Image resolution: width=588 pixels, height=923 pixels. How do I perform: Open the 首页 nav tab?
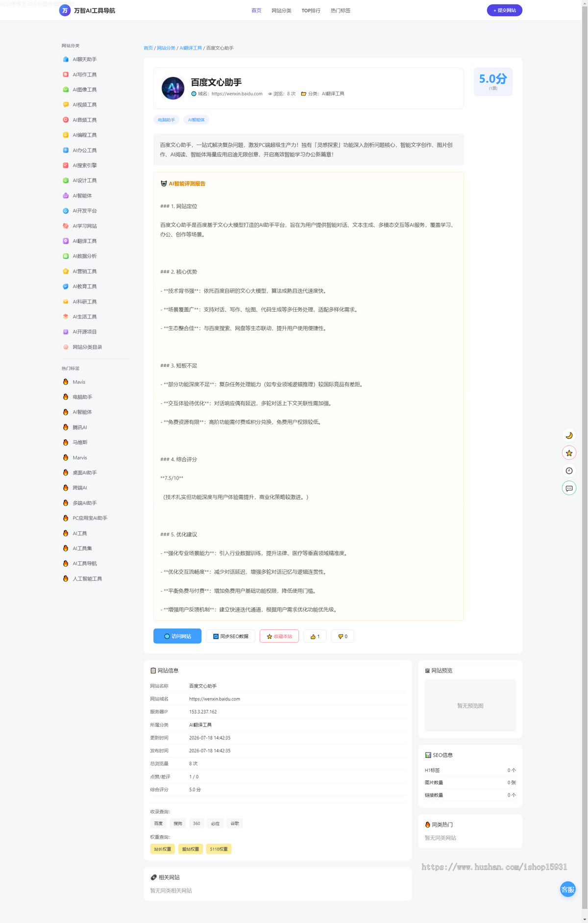tap(256, 10)
